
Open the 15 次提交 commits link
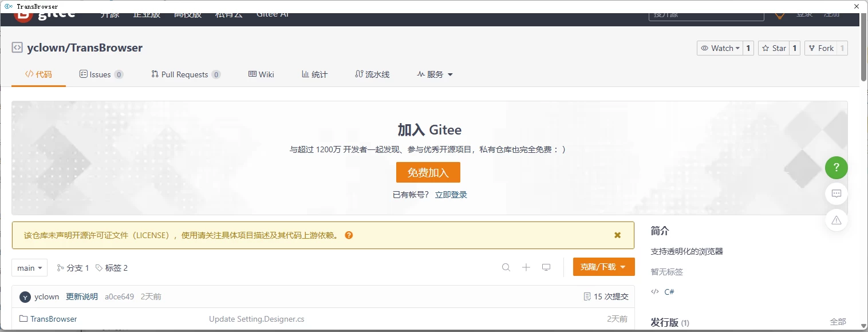pyautogui.click(x=606, y=297)
